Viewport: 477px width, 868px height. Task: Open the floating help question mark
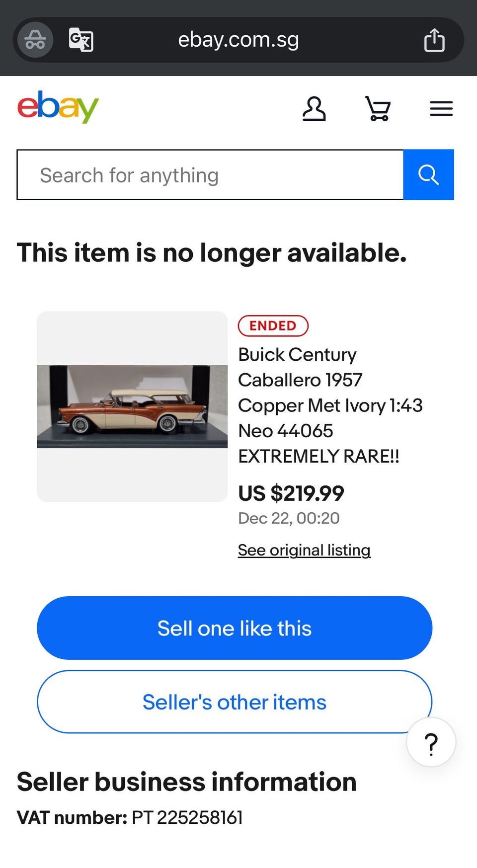431,742
